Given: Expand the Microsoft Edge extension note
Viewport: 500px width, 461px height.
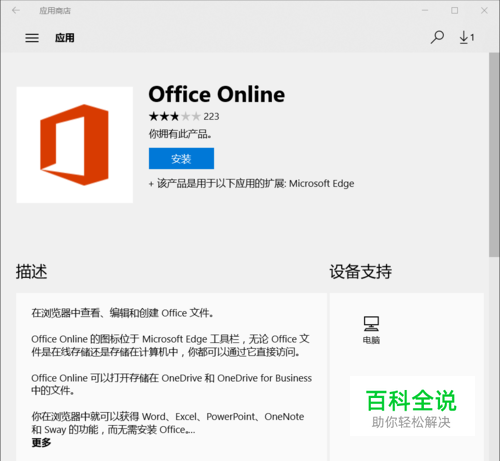Looking at the screenshot, I should click(251, 184).
